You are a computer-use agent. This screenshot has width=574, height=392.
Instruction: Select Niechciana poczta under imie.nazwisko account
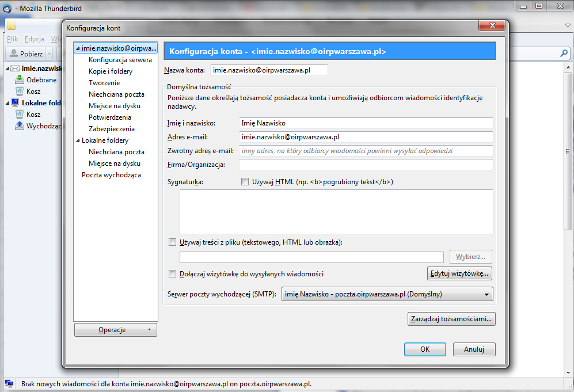coord(116,94)
